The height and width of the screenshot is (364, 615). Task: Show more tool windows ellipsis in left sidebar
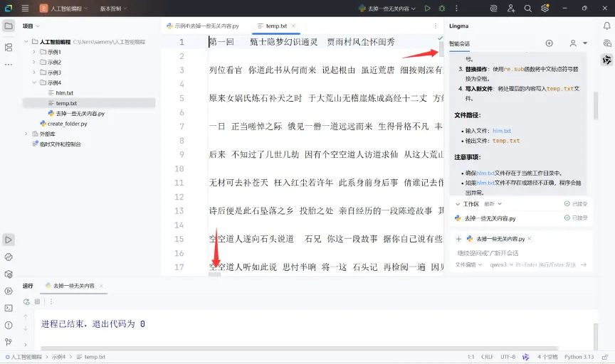coord(9,64)
